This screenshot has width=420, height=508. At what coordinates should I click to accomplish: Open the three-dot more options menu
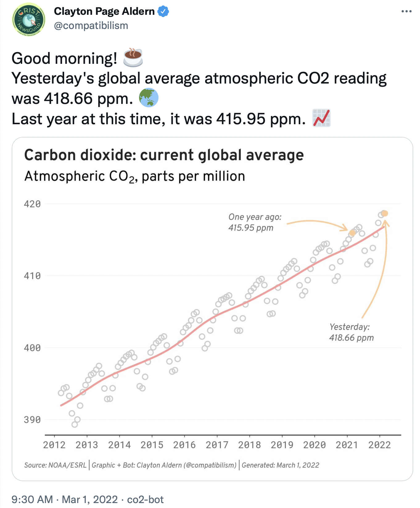406,11
